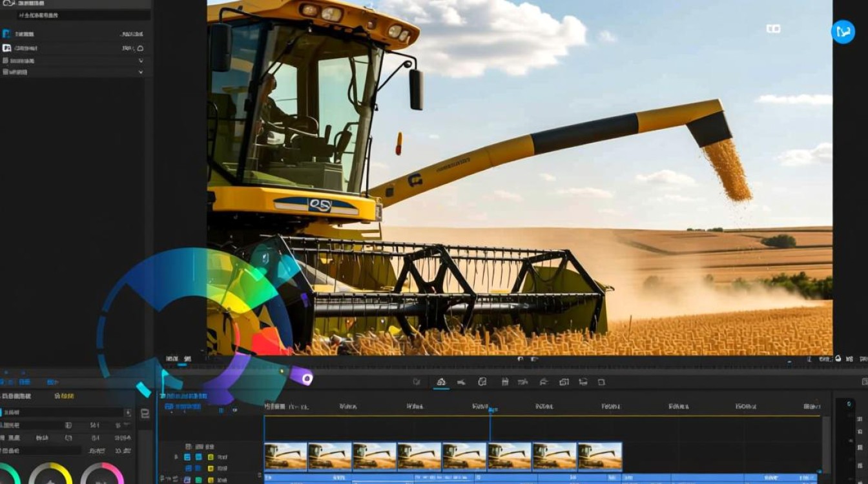
Task: Click the overlapping rectangles icon in the timeline toolbar
Action: click(x=564, y=382)
